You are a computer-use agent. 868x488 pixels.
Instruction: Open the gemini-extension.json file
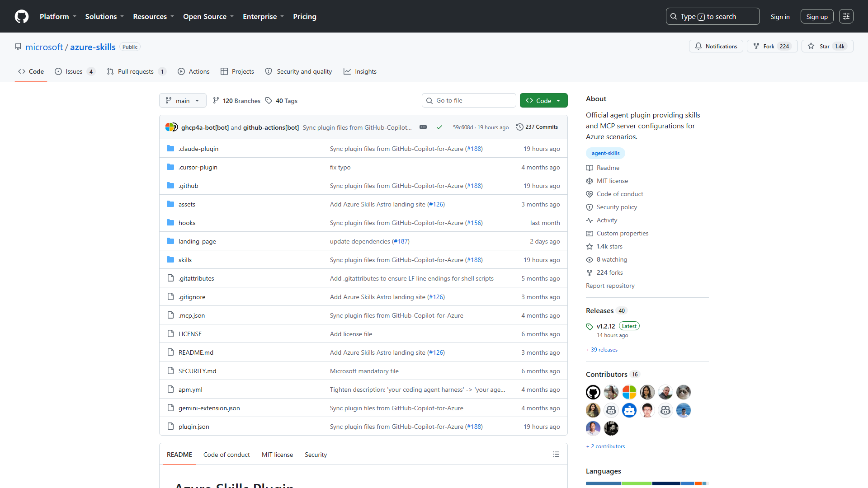pyautogui.click(x=209, y=408)
